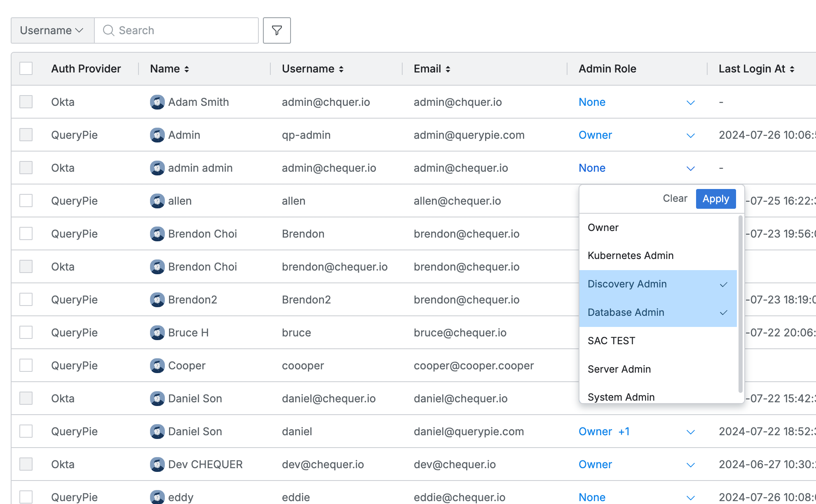Click the filter funnel icon beside search
The width and height of the screenshot is (816, 504).
click(x=277, y=30)
